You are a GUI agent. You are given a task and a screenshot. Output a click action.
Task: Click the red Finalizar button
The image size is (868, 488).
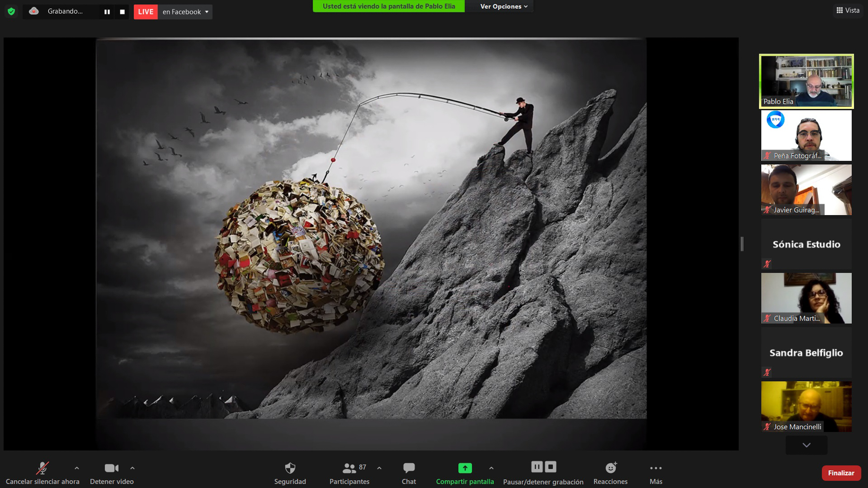(x=841, y=473)
